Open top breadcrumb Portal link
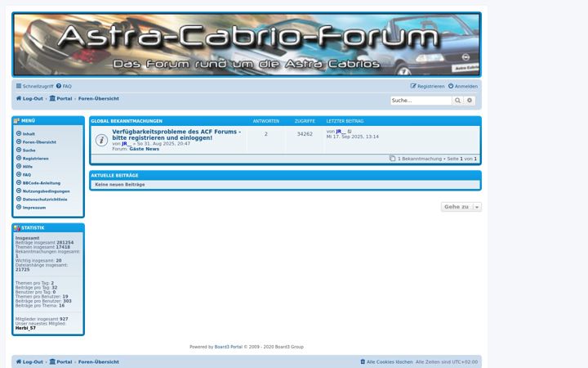The width and height of the screenshot is (588, 368). coord(60,98)
